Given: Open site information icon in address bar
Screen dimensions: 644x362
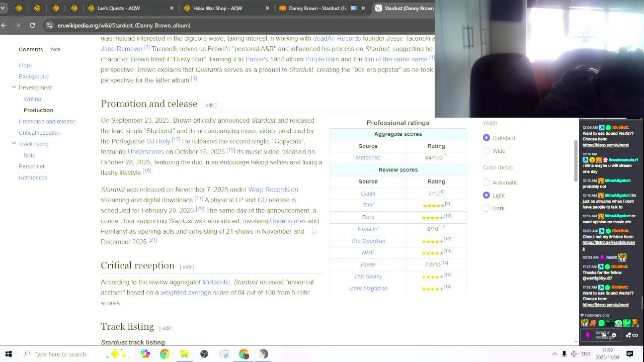Looking at the screenshot, I should pyautogui.click(x=49, y=25).
